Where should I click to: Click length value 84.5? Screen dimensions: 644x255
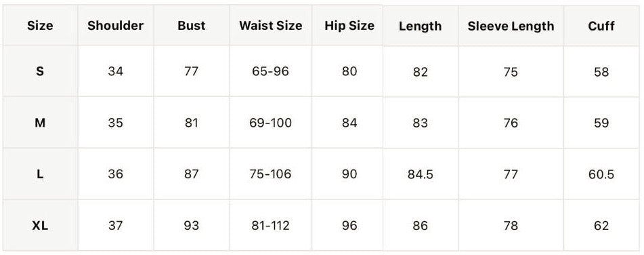pos(420,175)
